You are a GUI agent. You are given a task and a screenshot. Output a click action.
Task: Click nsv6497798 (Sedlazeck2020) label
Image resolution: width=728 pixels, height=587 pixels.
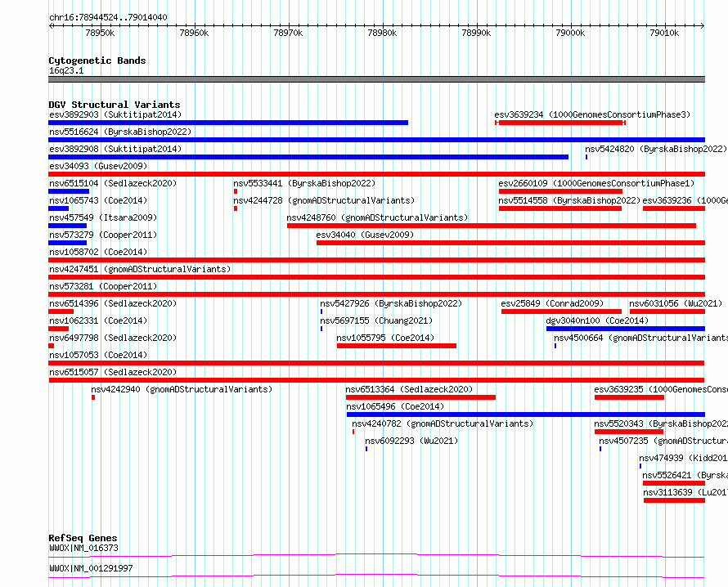pos(113,338)
